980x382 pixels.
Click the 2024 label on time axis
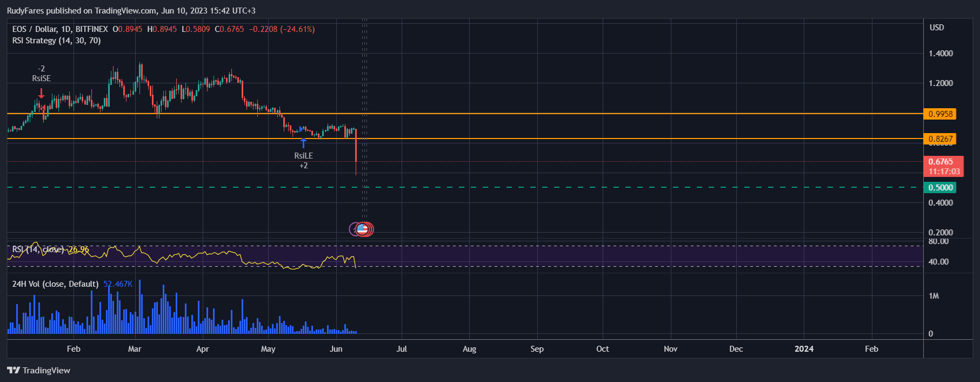pos(804,349)
